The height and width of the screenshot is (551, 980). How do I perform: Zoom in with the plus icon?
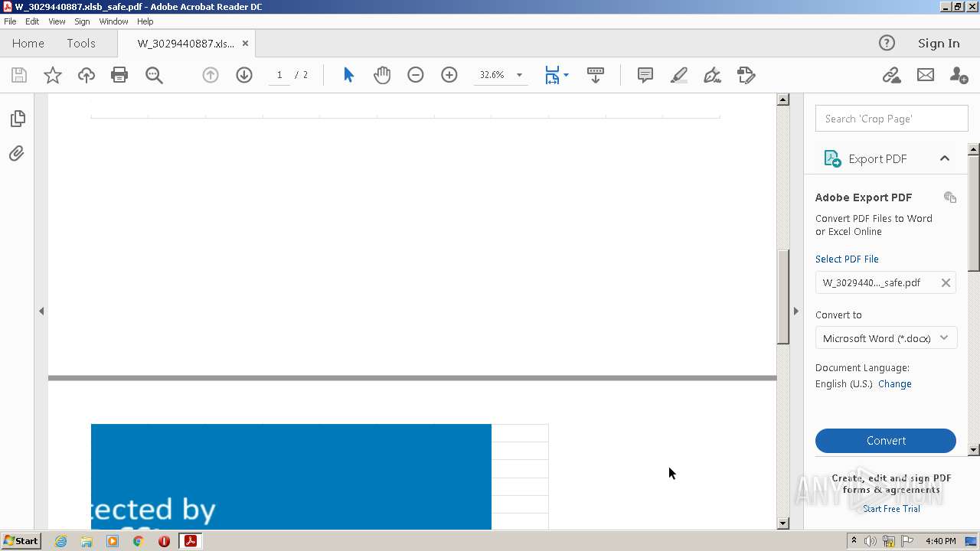point(449,75)
